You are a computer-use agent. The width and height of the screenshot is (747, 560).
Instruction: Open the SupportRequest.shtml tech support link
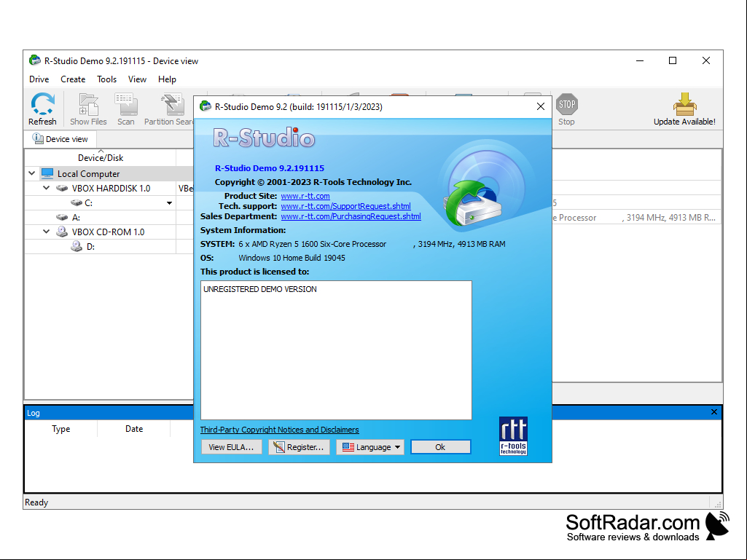tap(346, 206)
